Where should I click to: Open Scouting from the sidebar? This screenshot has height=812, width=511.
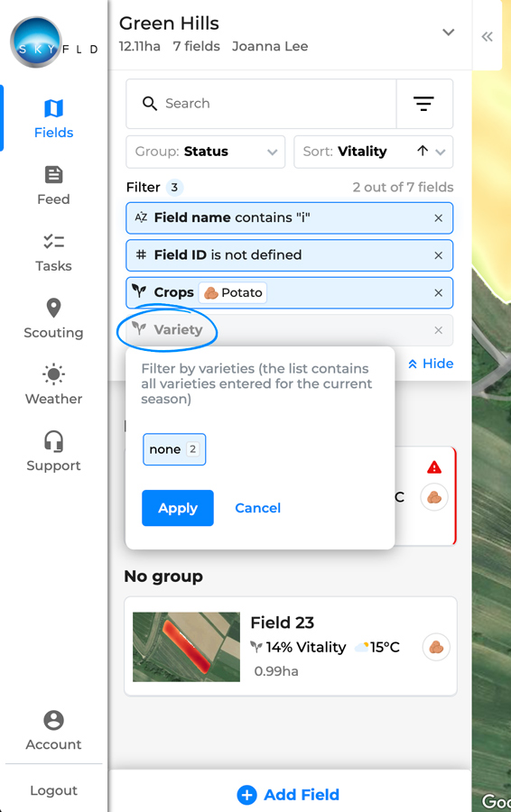[53, 318]
